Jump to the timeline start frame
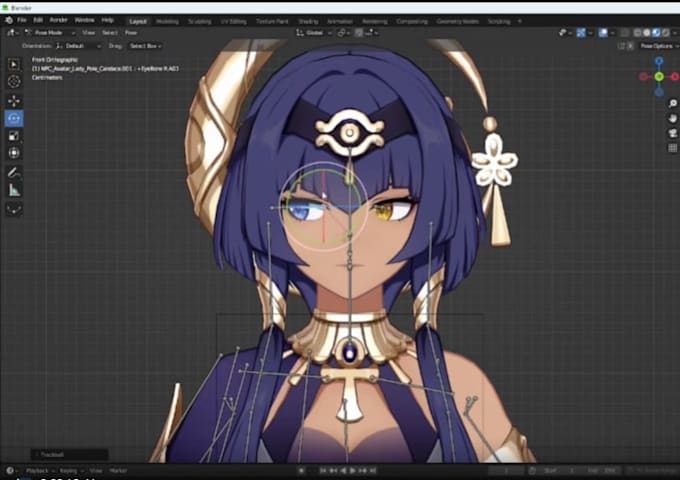Screen dimensions: 680x480 click(323, 470)
